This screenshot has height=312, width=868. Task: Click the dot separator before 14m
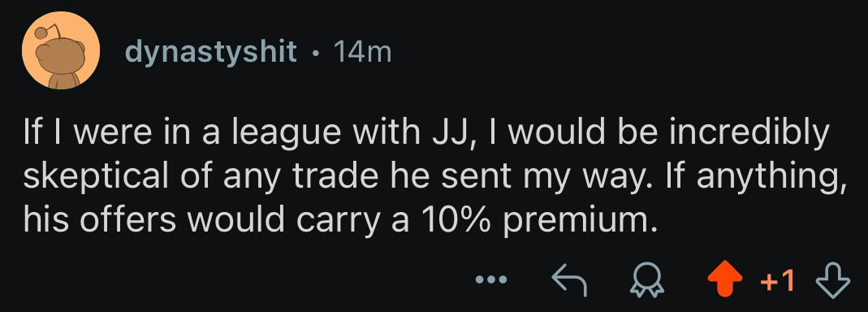[x=316, y=54]
